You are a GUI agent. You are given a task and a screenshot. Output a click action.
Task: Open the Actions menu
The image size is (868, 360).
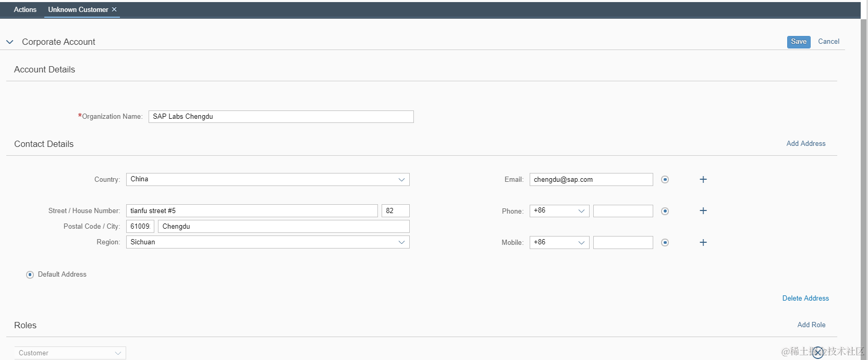coord(25,9)
